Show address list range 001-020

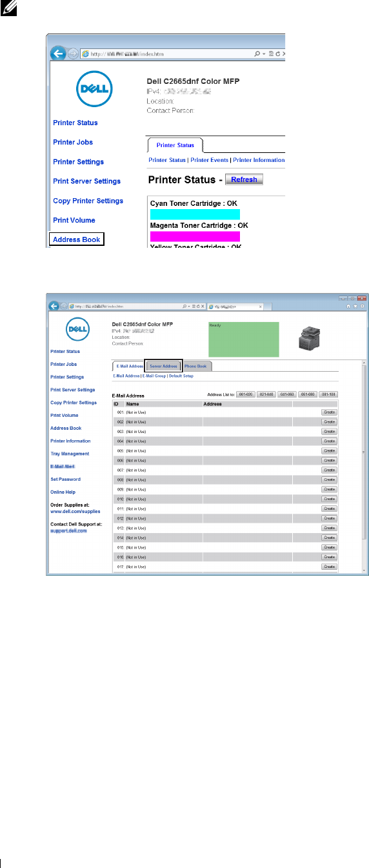pyautogui.click(x=245, y=394)
